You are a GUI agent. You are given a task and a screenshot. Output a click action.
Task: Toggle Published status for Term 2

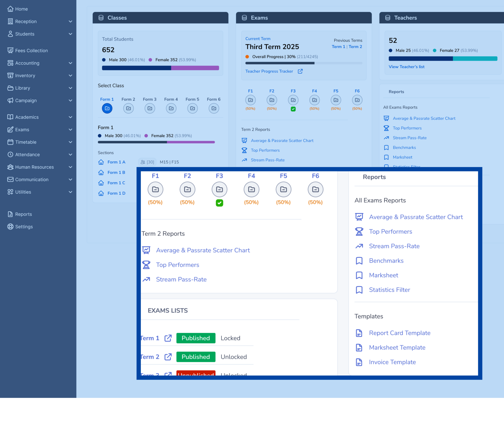click(196, 357)
